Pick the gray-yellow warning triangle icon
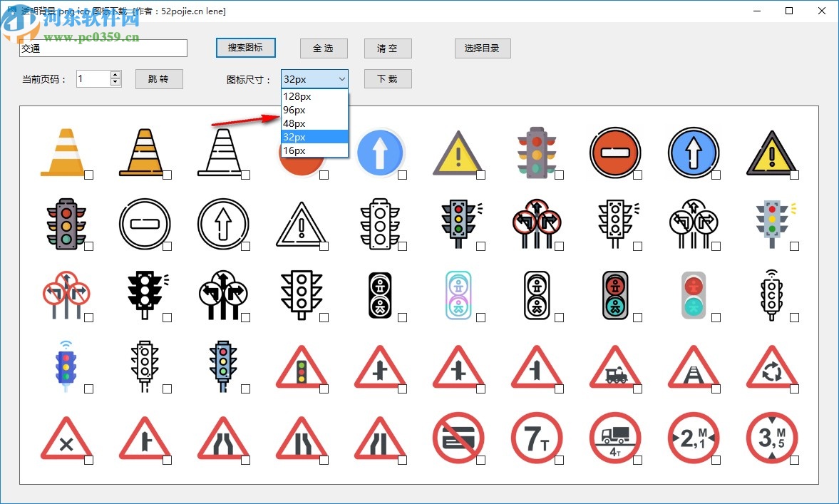This screenshot has width=839, height=504. [x=458, y=153]
